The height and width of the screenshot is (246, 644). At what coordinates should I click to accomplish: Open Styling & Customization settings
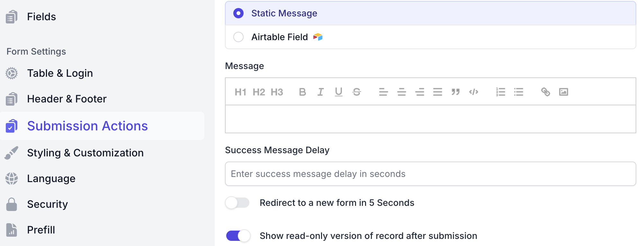(x=85, y=153)
